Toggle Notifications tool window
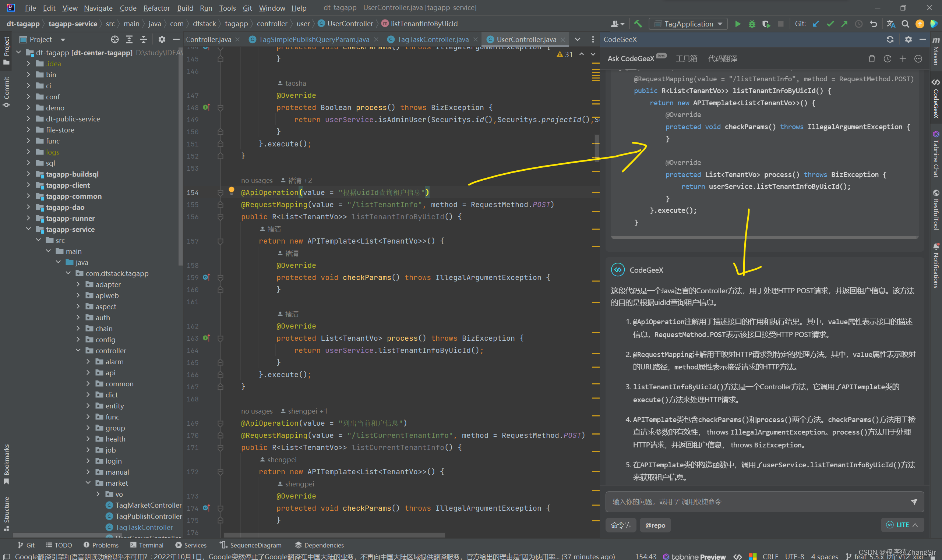This screenshot has width=942, height=560. pos(936,266)
